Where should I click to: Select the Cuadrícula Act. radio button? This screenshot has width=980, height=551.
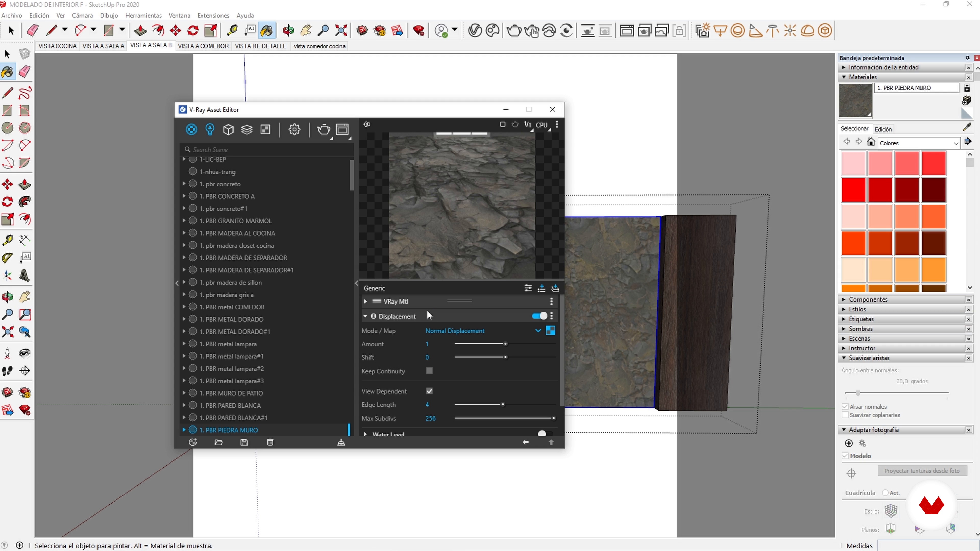(x=885, y=493)
